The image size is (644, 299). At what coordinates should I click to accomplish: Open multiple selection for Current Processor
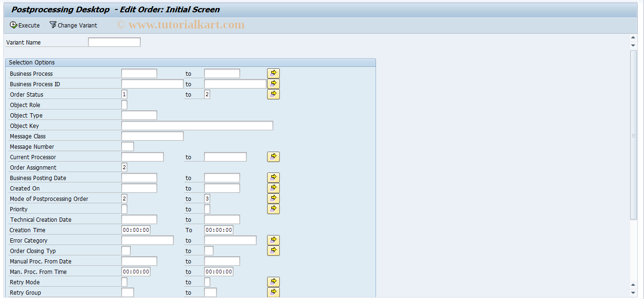point(273,156)
